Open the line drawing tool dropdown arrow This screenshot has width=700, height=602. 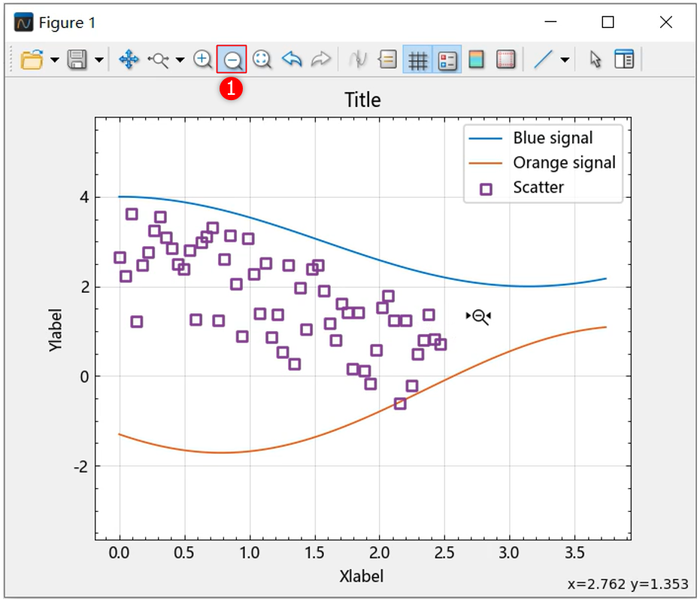[565, 60]
